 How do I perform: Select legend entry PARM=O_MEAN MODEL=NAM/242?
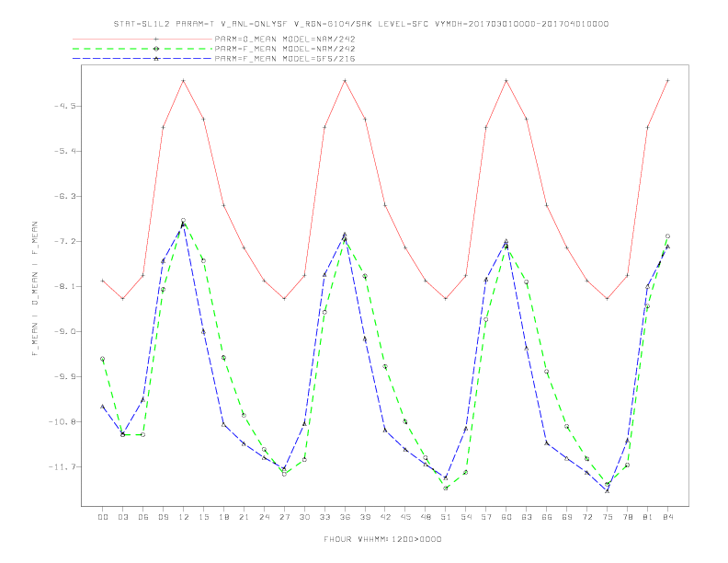coord(285,39)
